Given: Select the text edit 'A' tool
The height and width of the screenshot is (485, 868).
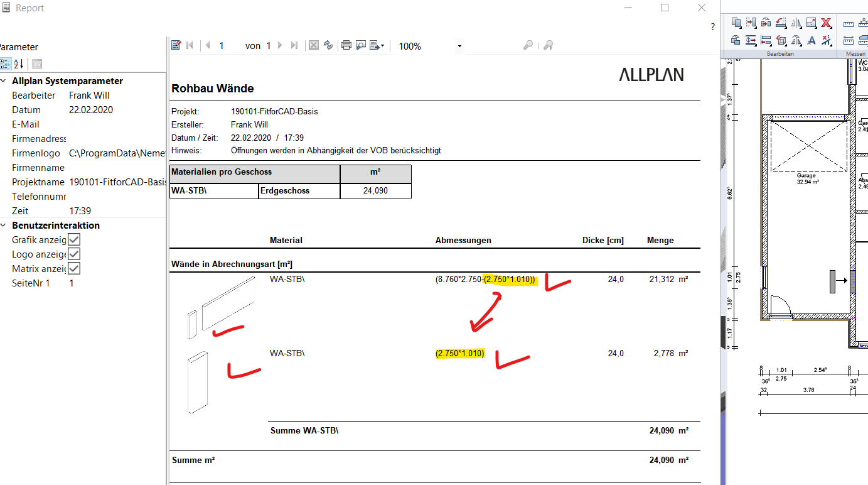Looking at the screenshot, I should [811, 41].
